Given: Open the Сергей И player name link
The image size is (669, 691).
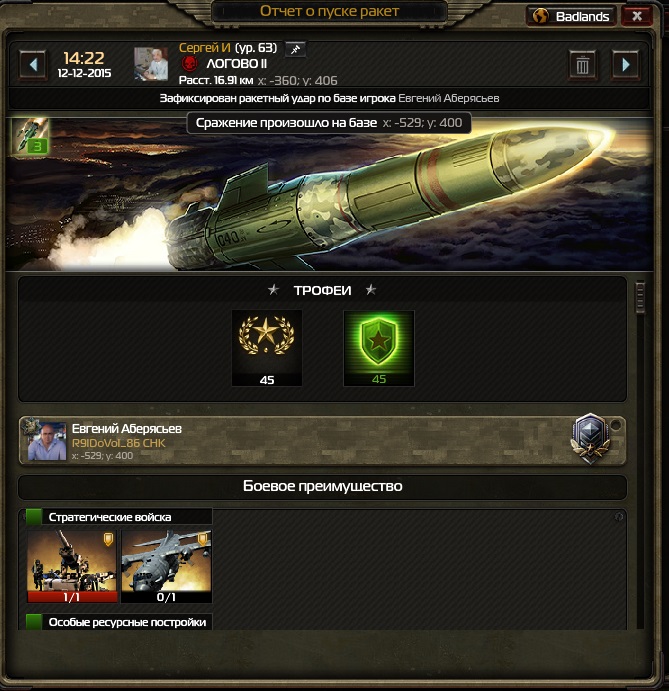Looking at the screenshot, I should point(204,48).
